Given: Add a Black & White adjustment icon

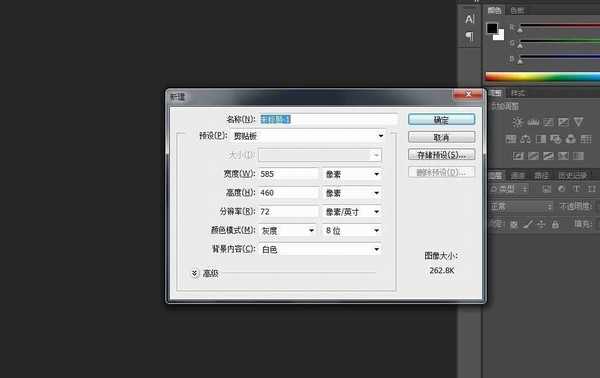Looking at the screenshot, I should coord(541,139).
